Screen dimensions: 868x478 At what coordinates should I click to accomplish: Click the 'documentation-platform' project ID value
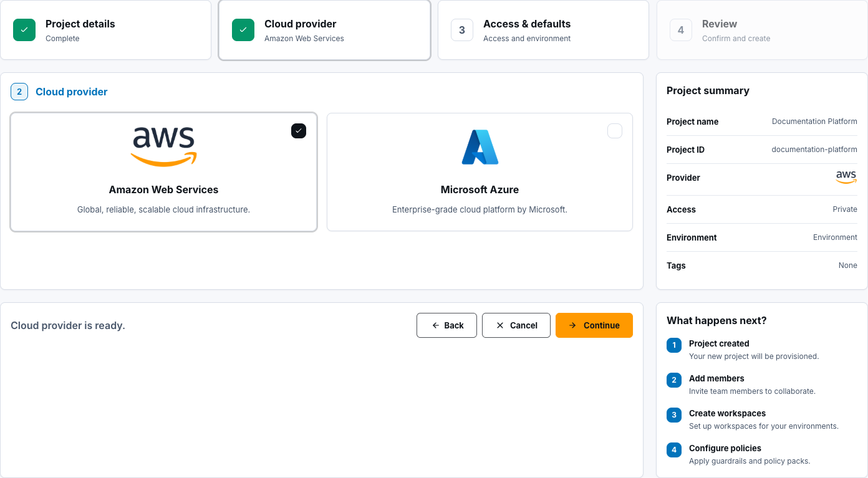(x=814, y=150)
